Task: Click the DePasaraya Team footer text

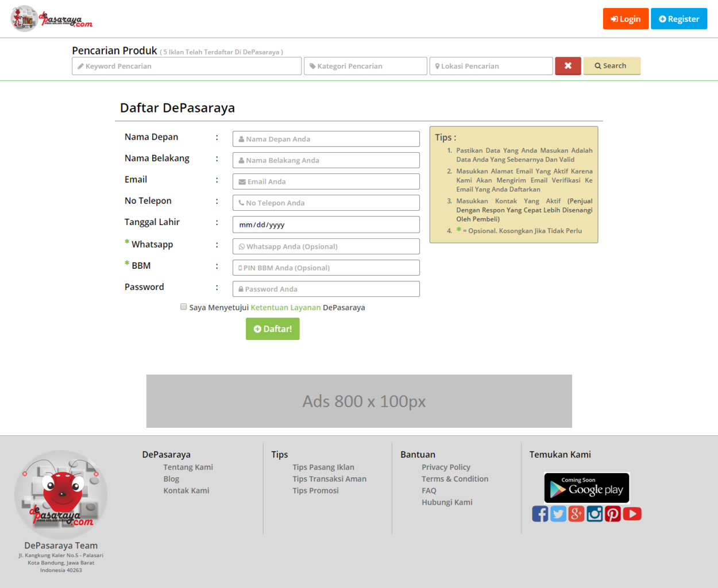Action: coord(61,546)
